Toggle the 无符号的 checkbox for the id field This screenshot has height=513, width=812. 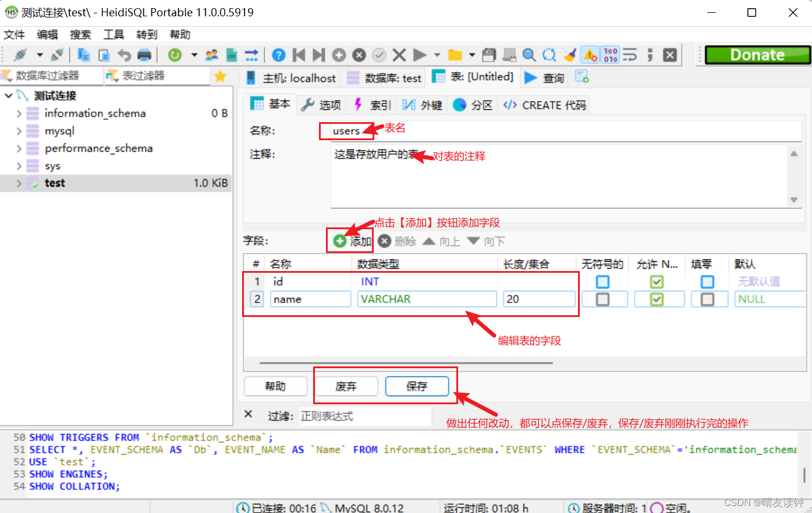603,282
